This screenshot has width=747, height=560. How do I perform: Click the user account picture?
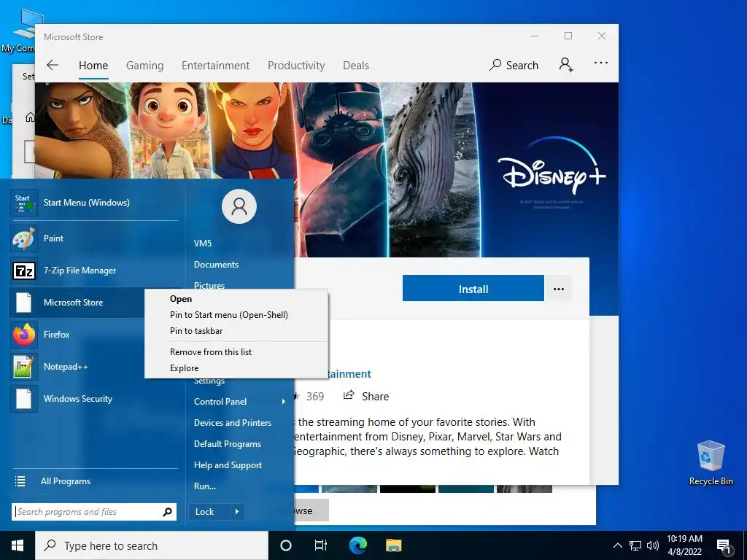[x=239, y=206]
